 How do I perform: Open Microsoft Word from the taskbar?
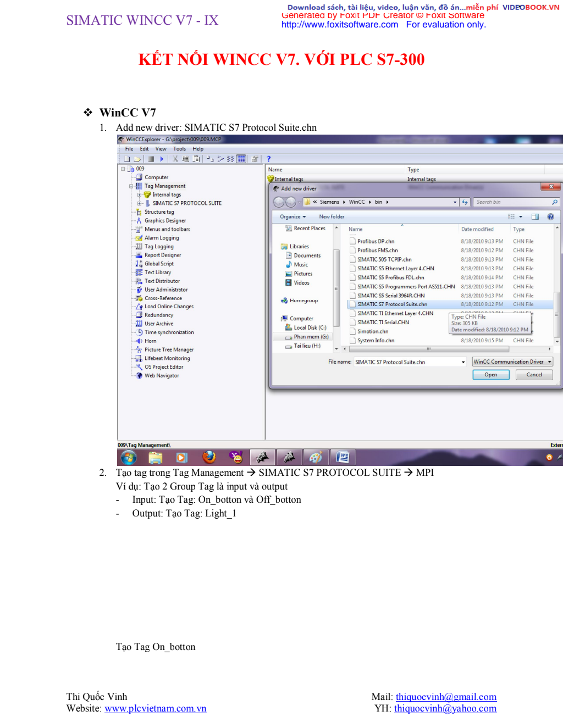[343, 457]
